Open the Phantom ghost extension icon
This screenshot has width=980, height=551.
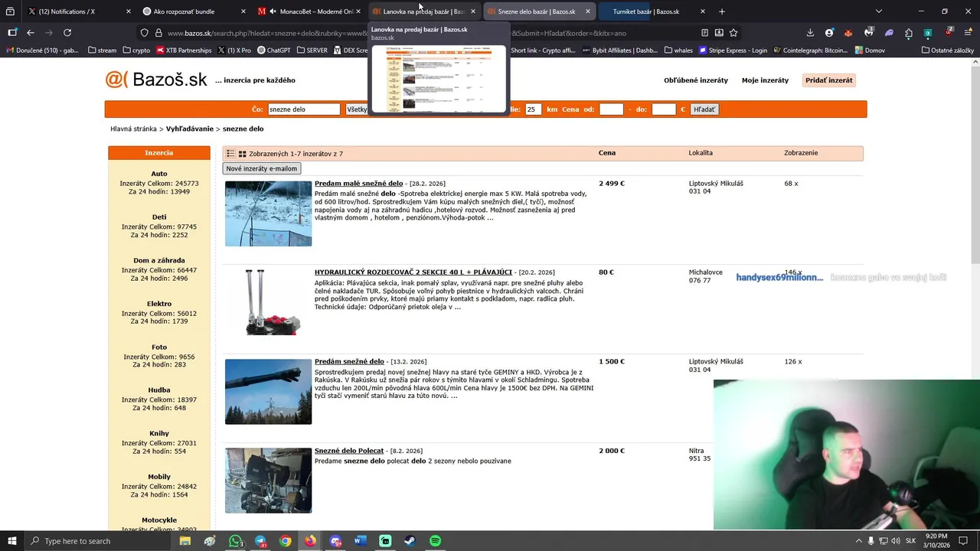(x=889, y=33)
